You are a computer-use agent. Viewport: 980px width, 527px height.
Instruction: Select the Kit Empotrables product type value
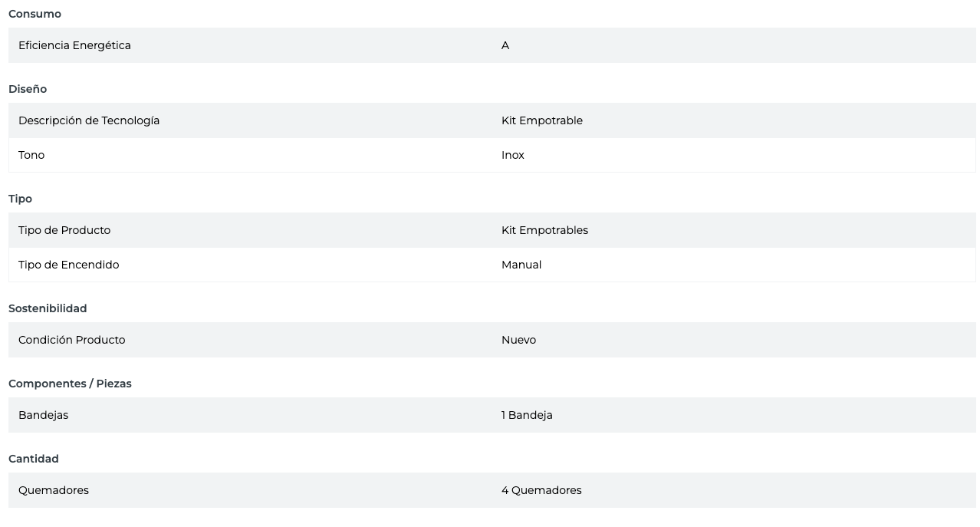(544, 230)
